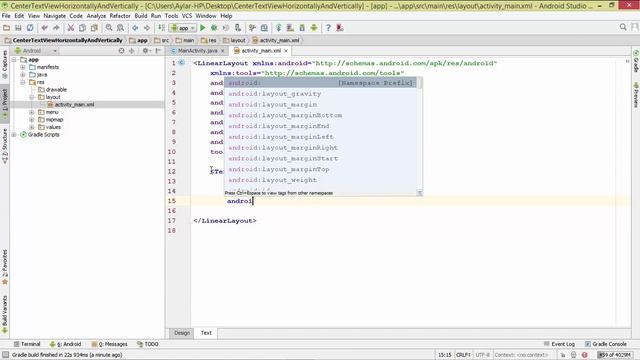
Task: Click the drawable folder in project tree
Action: point(52,89)
